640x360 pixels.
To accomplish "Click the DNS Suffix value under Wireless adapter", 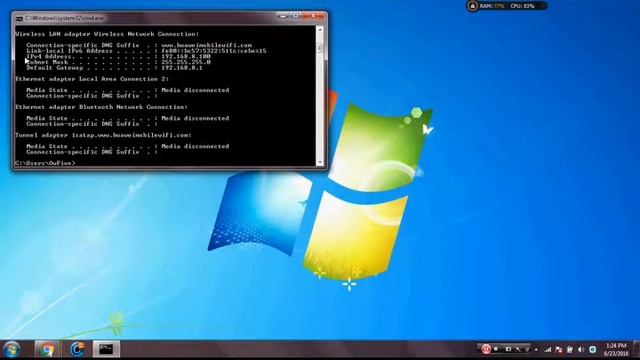I will tap(207, 45).
